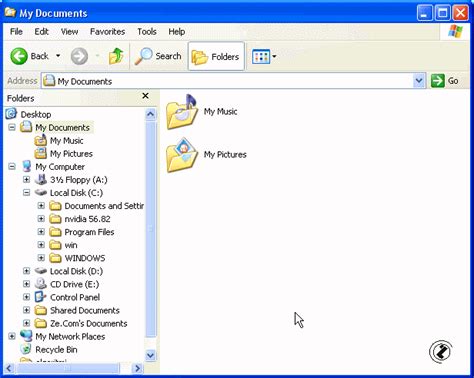Select the Recycle Bin icon in tree
Image resolution: width=474 pixels, height=378 pixels.
coord(26,349)
